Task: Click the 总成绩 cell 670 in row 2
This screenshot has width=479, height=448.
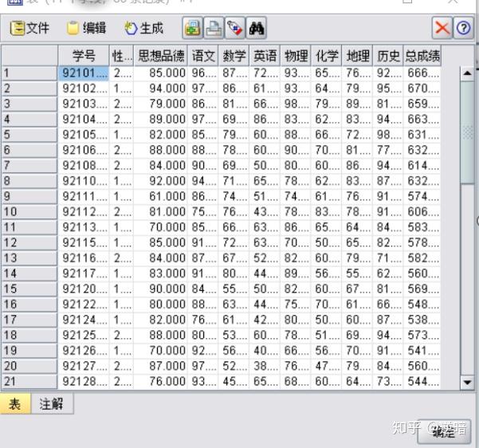Action: point(422,88)
